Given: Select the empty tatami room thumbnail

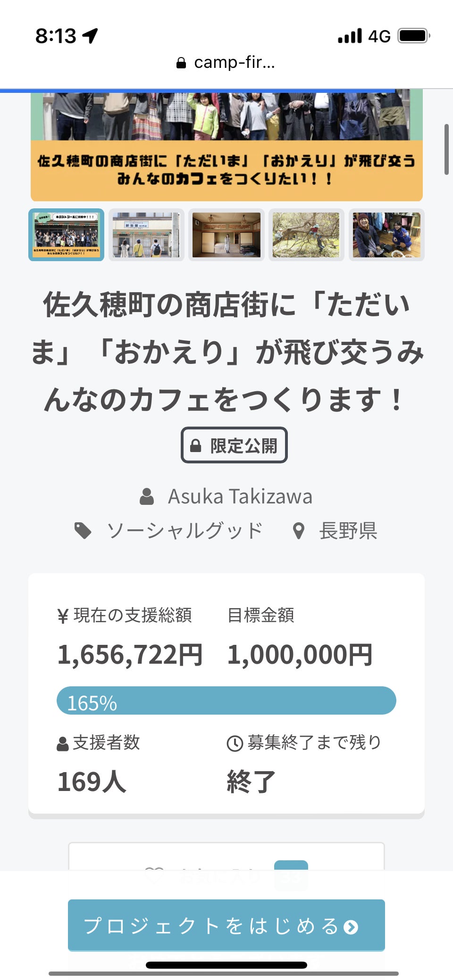Looking at the screenshot, I should click(x=226, y=235).
